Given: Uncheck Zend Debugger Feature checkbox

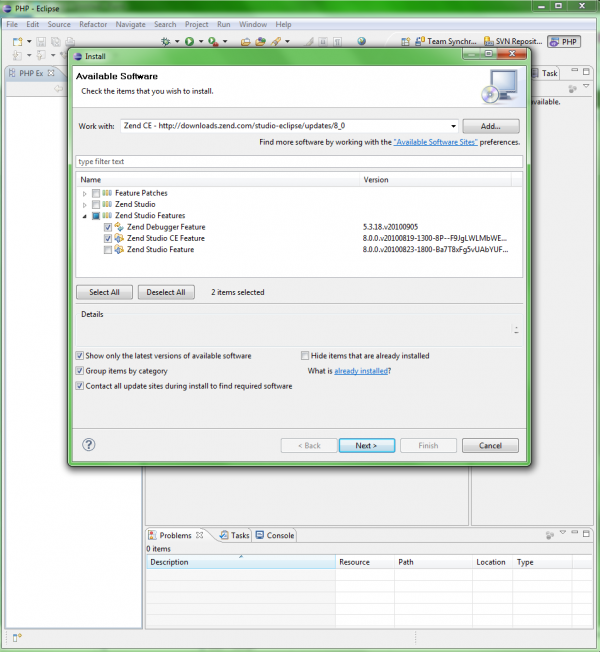Looking at the screenshot, I should [x=108, y=227].
